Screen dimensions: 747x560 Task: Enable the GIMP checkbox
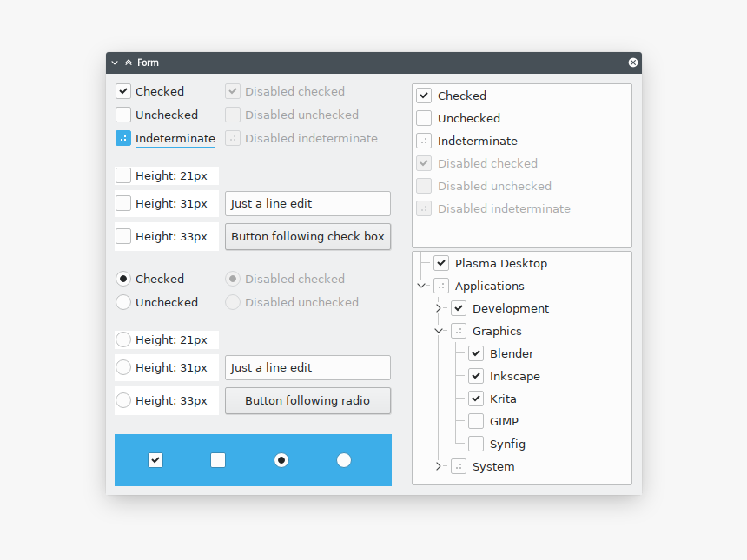pyautogui.click(x=476, y=420)
